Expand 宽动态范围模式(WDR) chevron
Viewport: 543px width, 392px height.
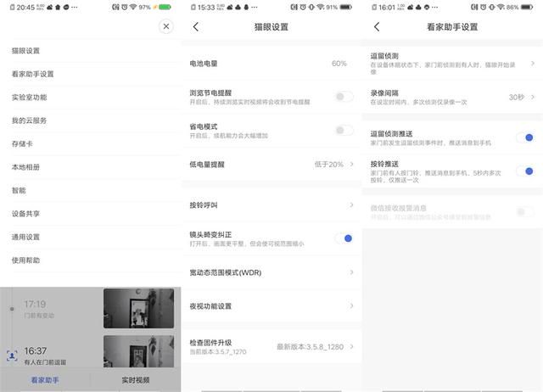tap(351, 272)
